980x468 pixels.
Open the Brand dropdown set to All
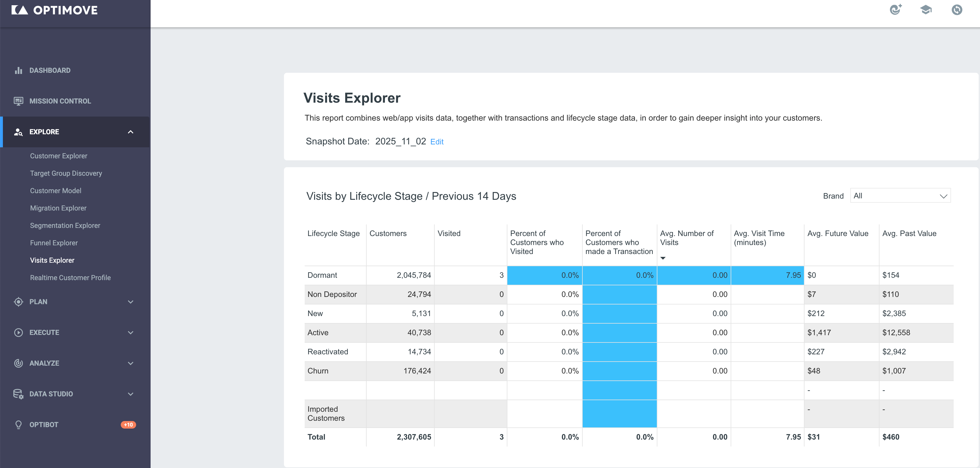coord(900,196)
